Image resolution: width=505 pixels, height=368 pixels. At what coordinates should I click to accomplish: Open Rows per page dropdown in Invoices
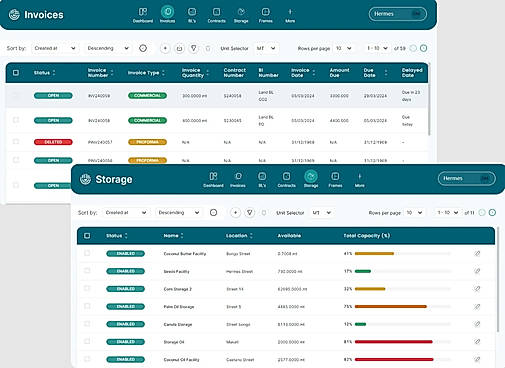pos(344,48)
